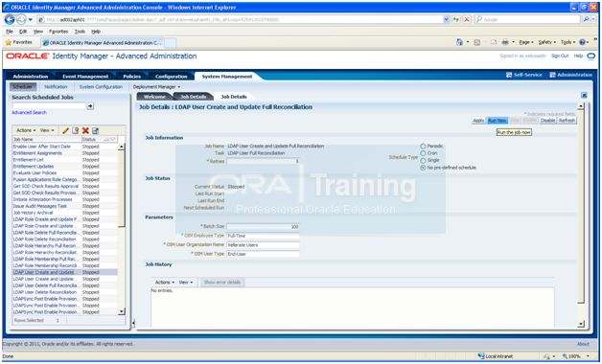Image resolution: width=602 pixels, height=364 pixels.
Task: Click the browser back arrow button
Action: 10,19
